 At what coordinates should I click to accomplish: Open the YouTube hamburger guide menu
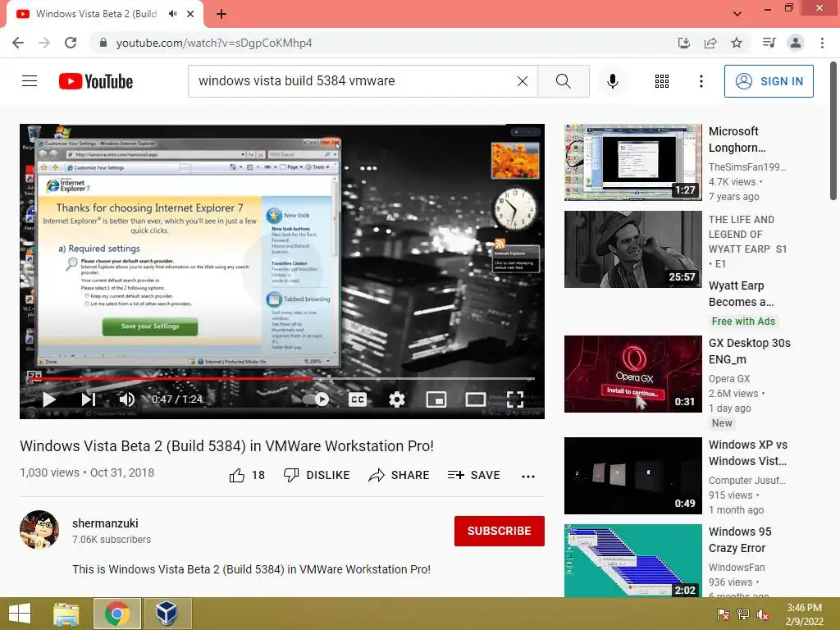point(30,81)
